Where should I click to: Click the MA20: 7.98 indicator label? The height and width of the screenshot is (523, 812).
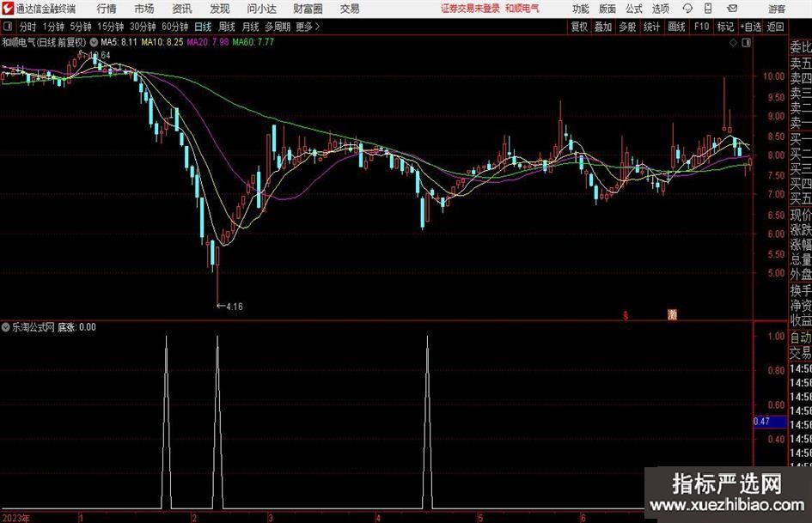pos(208,42)
